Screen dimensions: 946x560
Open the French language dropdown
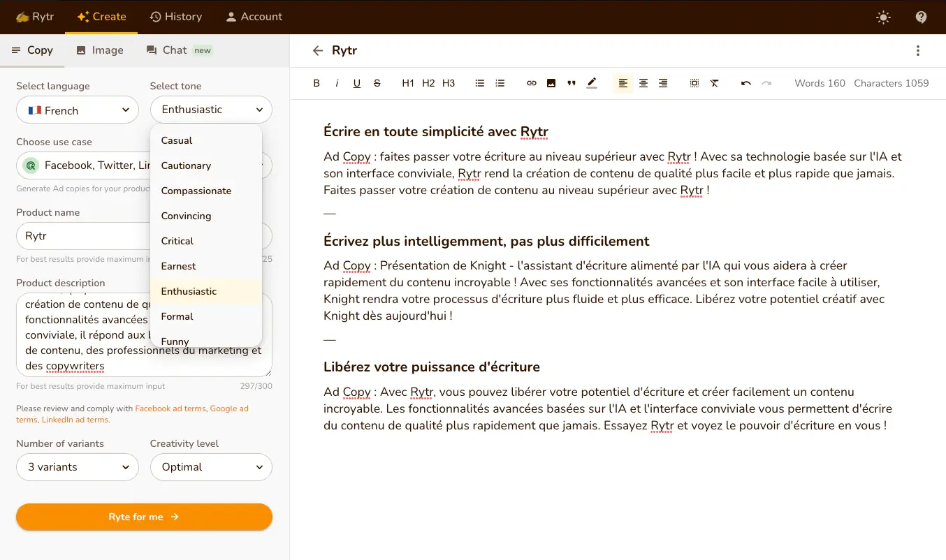coord(78,110)
